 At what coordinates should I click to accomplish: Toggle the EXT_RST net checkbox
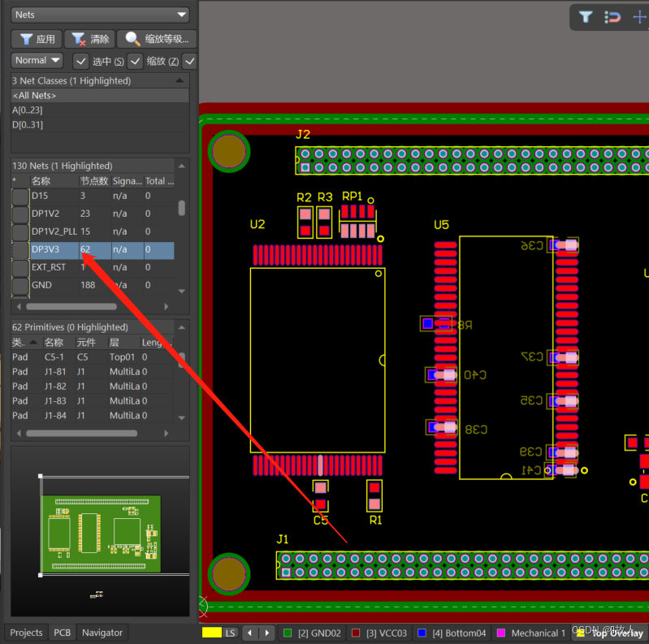point(20,268)
